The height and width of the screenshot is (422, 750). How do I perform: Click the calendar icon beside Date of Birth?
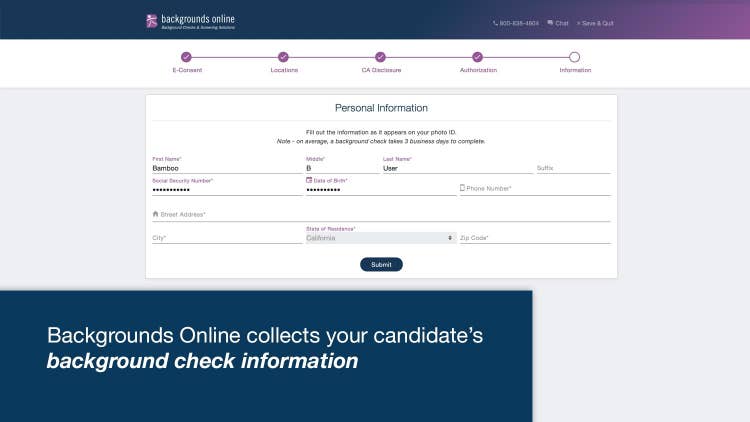[309, 180]
